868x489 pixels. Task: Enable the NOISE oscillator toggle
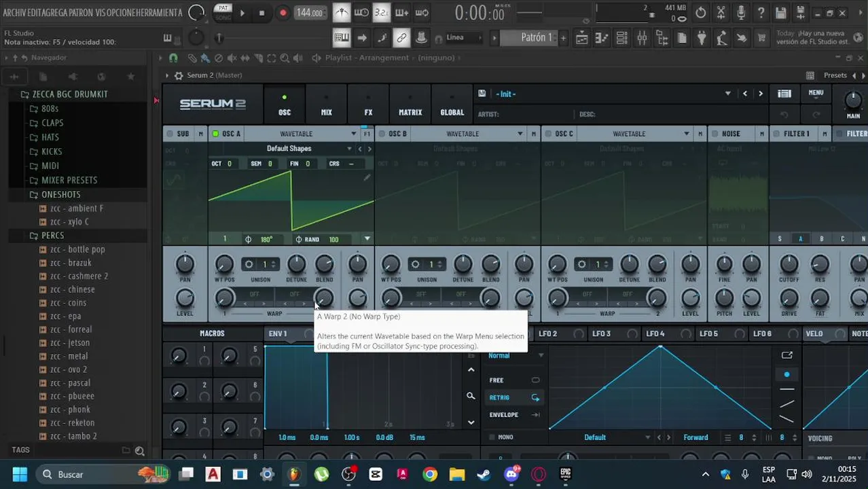[x=715, y=134]
